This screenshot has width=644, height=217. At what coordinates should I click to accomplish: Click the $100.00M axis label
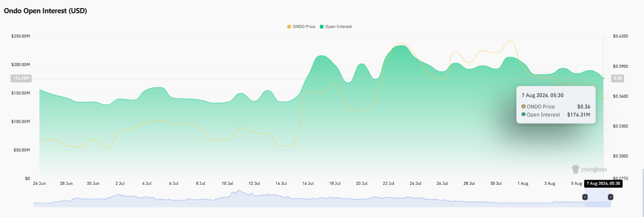pyautogui.click(x=20, y=122)
